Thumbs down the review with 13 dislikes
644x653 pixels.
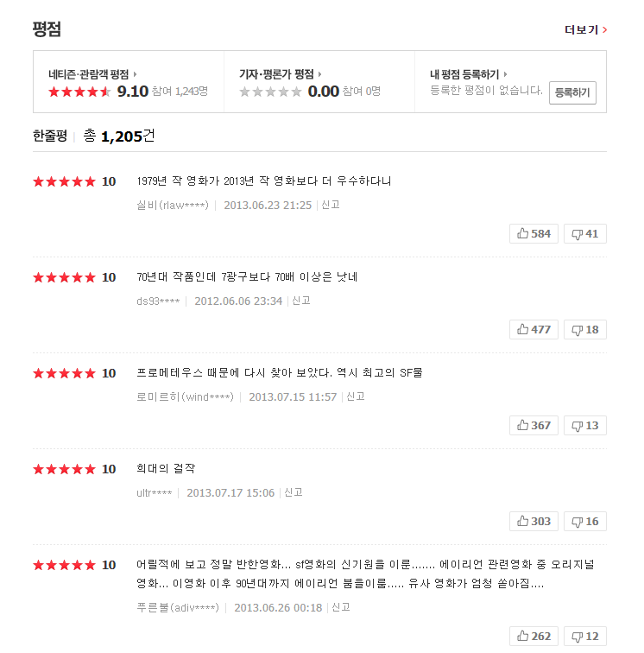click(x=584, y=426)
